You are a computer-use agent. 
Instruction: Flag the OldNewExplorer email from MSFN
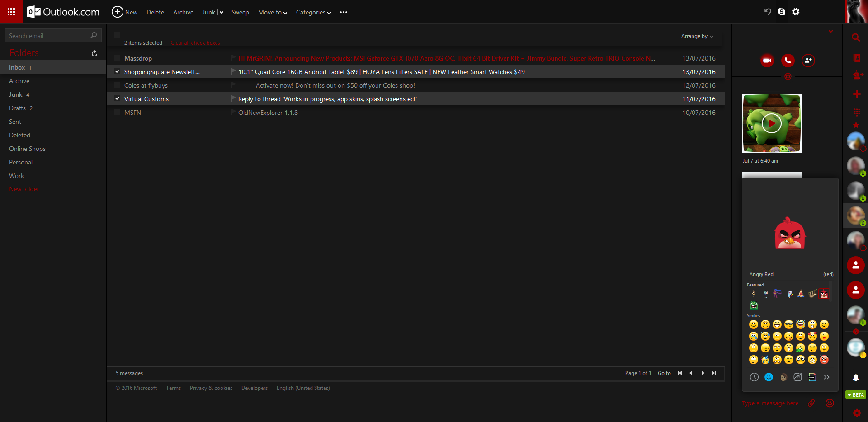[233, 112]
